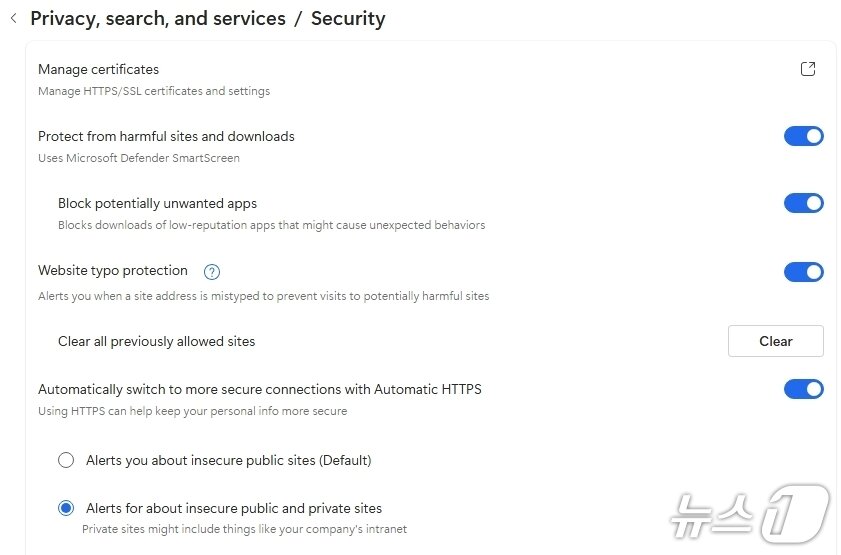Turn off Website typo protection toggle
The height and width of the screenshot is (555, 841).
point(803,271)
